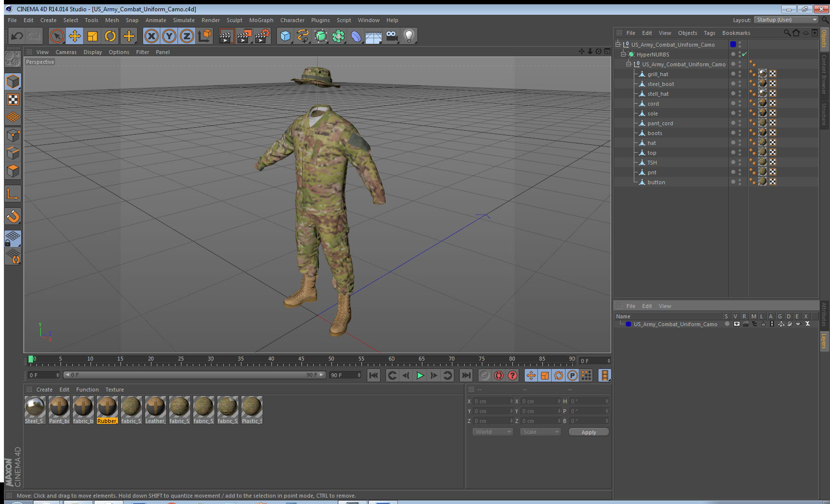
Task: Toggle Autokeying button
Action: (499, 375)
